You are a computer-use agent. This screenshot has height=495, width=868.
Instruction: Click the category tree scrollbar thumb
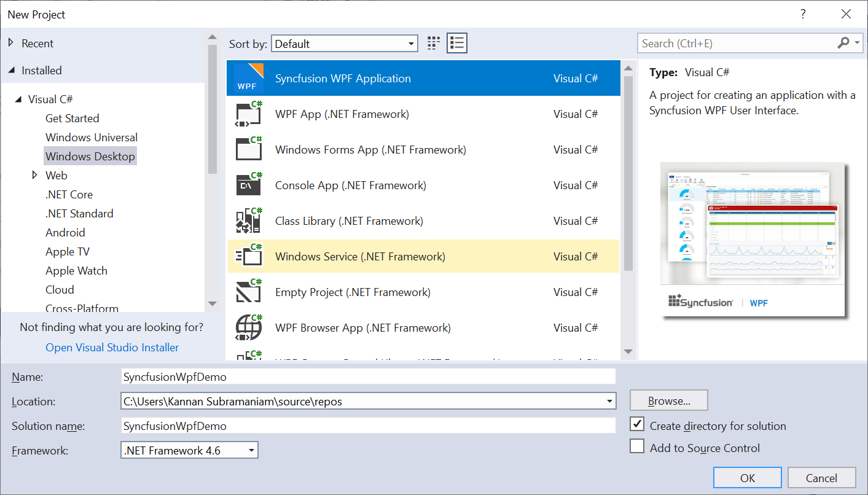click(x=212, y=109)
